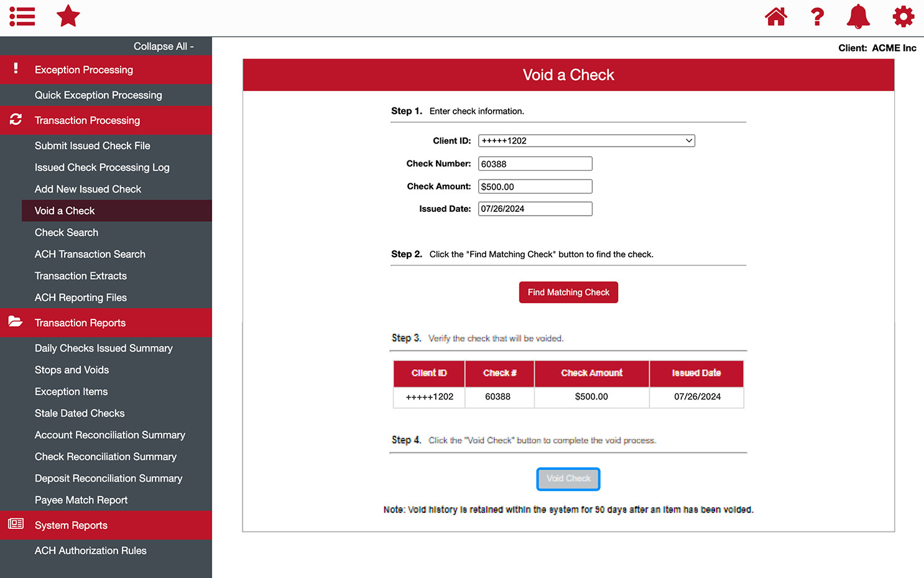This screenshot has height=578, width=924.
Task: Open Check Search page
Action: click(x=67, y=232)
